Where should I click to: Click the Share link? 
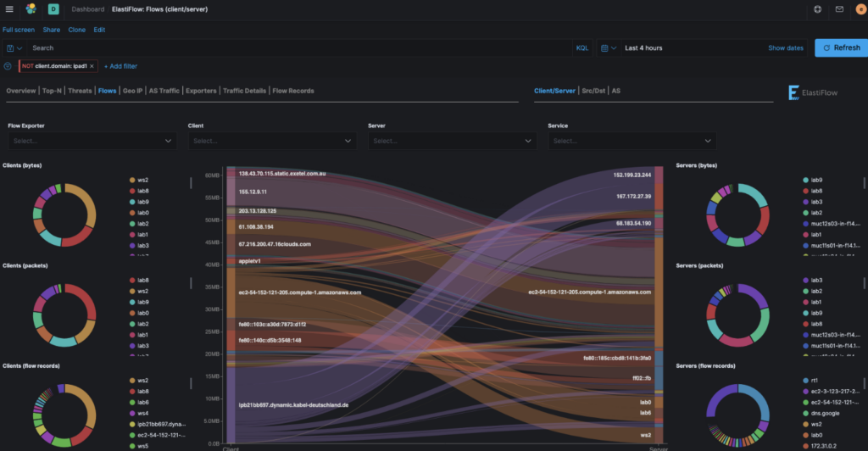(52, 30)
